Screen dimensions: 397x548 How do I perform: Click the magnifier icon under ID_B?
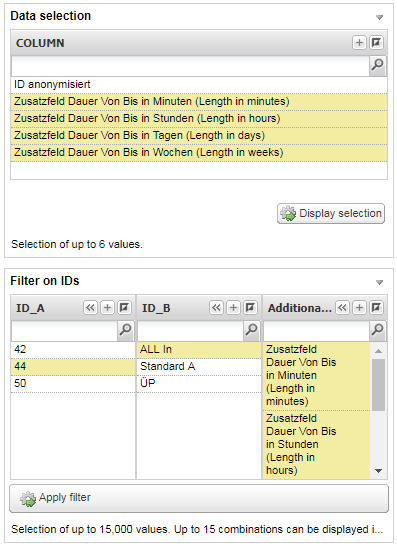click(x=252, y=330)
